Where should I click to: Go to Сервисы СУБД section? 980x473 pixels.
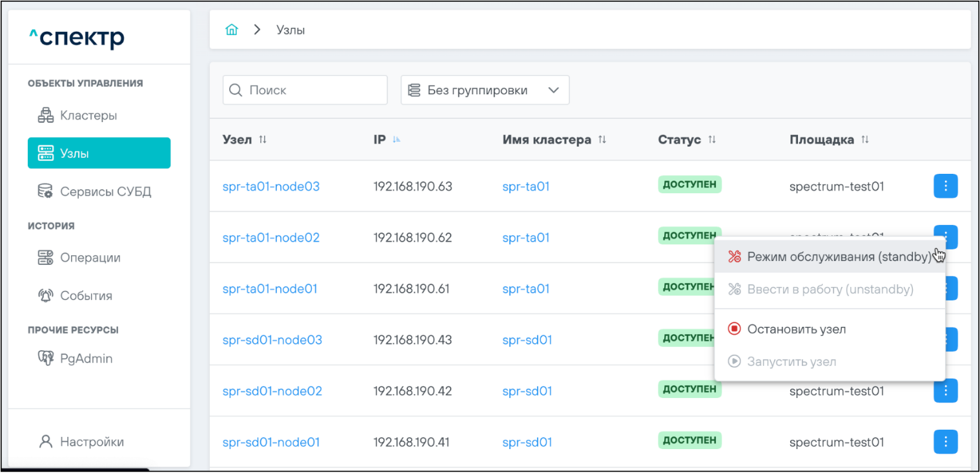tap(105, 192)
